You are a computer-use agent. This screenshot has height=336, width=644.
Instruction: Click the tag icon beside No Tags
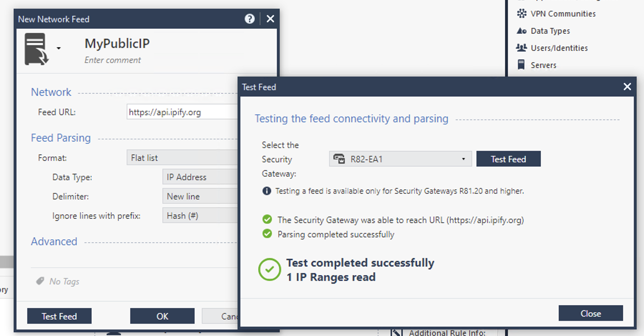click(x=40, y=281)
